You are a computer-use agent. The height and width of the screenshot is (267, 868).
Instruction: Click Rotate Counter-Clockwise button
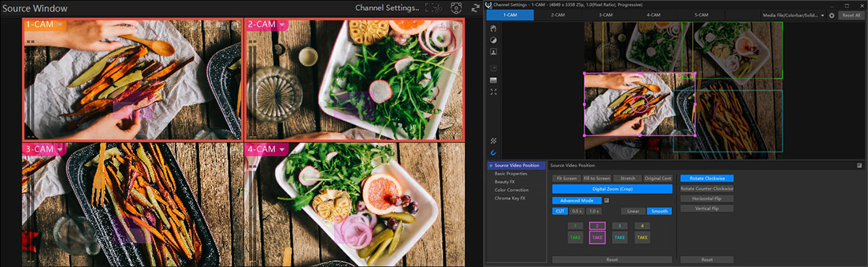tap(707, 188)
